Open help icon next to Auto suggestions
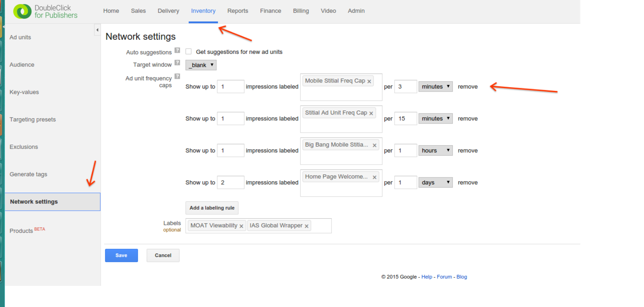This screenshot has width=644, height=307. tap(177, 50)
